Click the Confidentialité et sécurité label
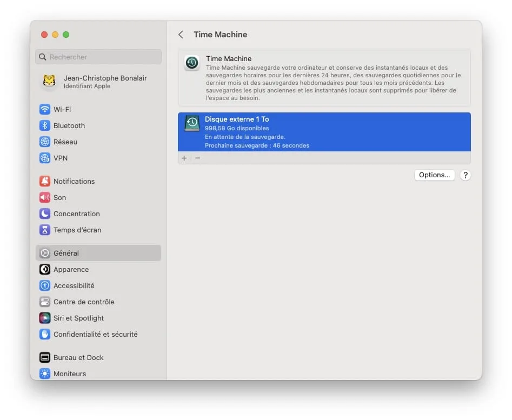This screenshot has width=512, height=420. pyautogui.click(x=96, y=335)
